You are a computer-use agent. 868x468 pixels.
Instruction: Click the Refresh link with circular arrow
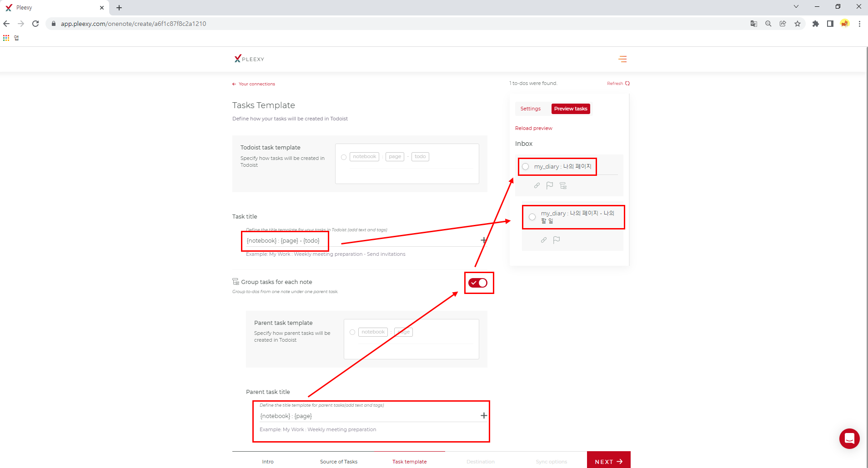[x=618, y=84]
